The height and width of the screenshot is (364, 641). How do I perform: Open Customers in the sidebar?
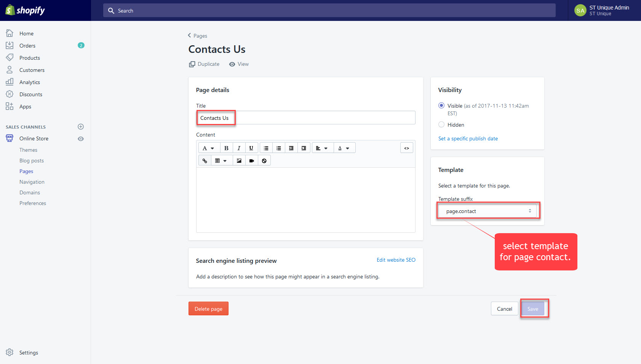click(x=32, y=70)
